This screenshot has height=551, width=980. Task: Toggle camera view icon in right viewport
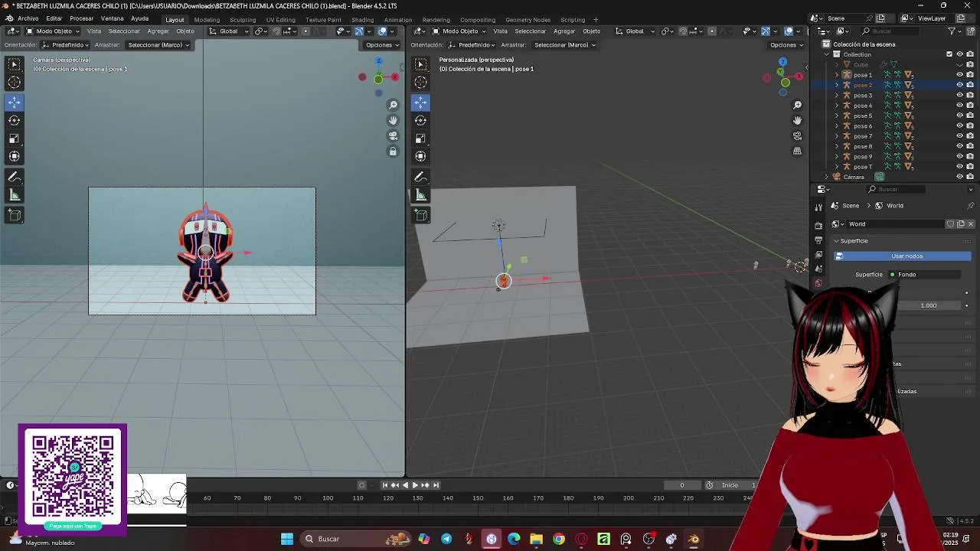(797, 136)
